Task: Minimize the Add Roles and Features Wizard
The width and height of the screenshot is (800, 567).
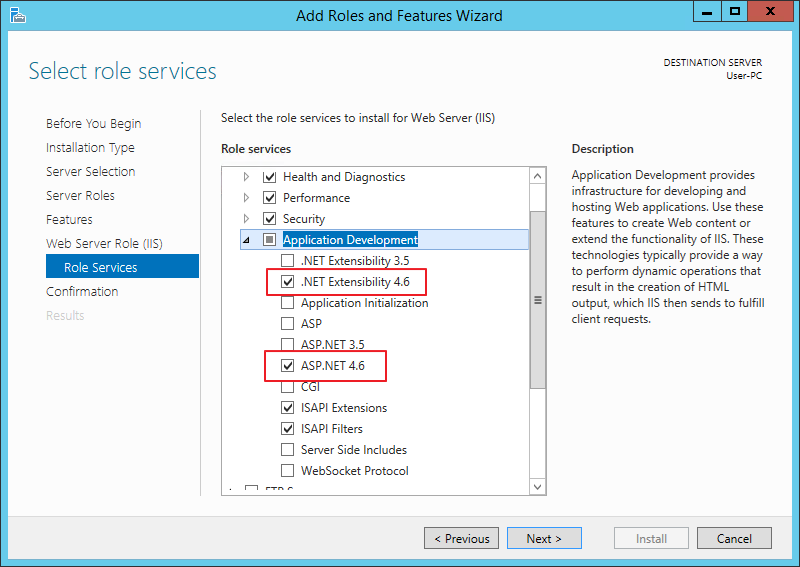Action: click(706, 12)
